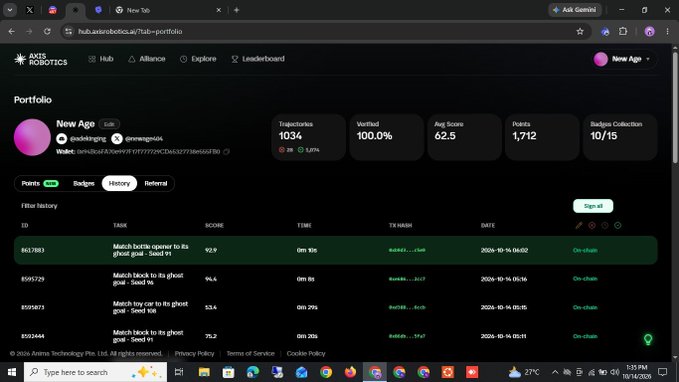The width and height of the screenshot is (679, 382).
Task: Click the Filter history control
Action: tap(39, 206)
